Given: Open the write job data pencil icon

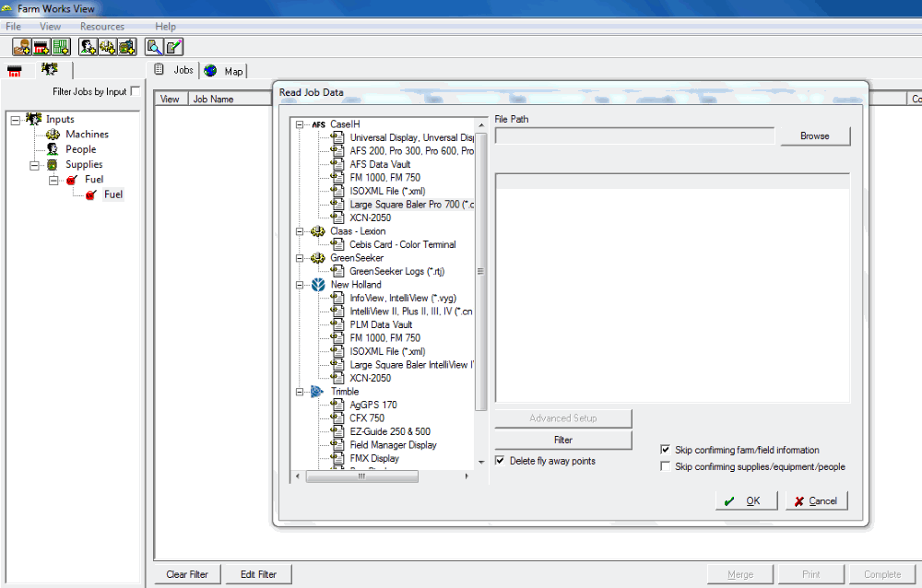Looking at the screenshot, I should (173, 46).
